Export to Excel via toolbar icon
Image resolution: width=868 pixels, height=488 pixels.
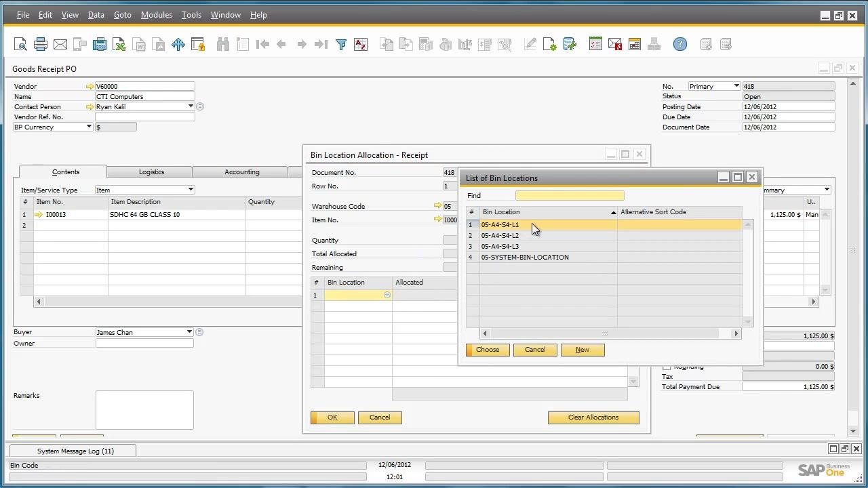click(x=119, y=45)
